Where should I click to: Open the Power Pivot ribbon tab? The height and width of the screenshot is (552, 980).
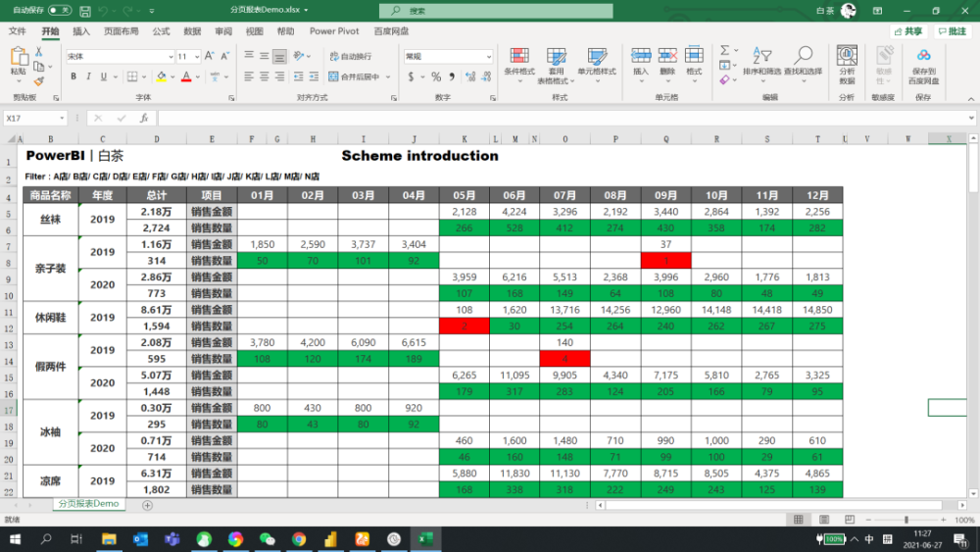click(x=334, y=30)
